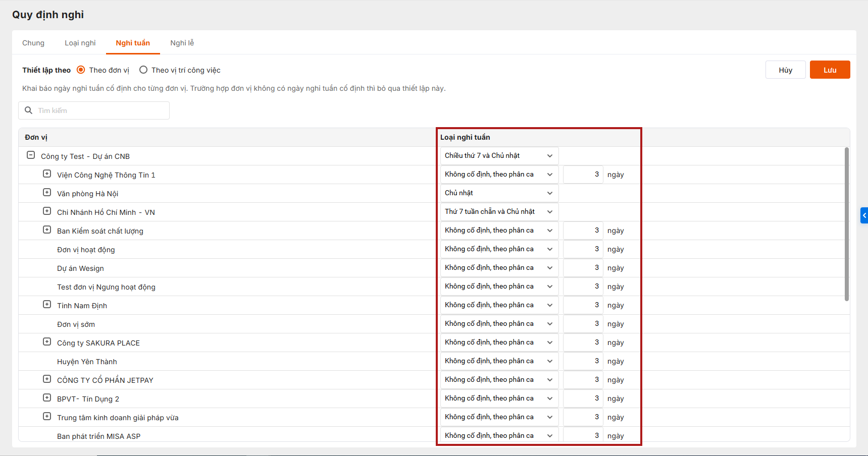The width and height of the screenshot is (868, 456).
Task: Expand Viện Công Nghệ Thông Tin 1
Action: (47, 174)
